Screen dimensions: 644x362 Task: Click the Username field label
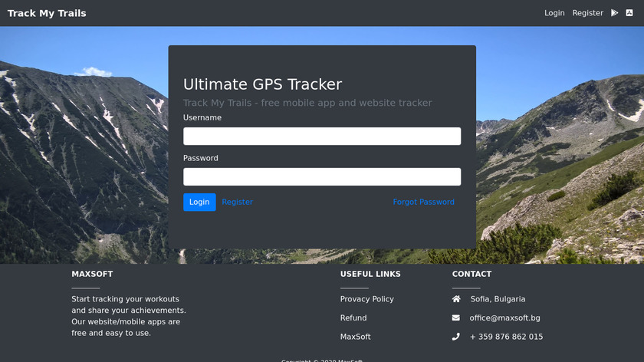(202, 118)
